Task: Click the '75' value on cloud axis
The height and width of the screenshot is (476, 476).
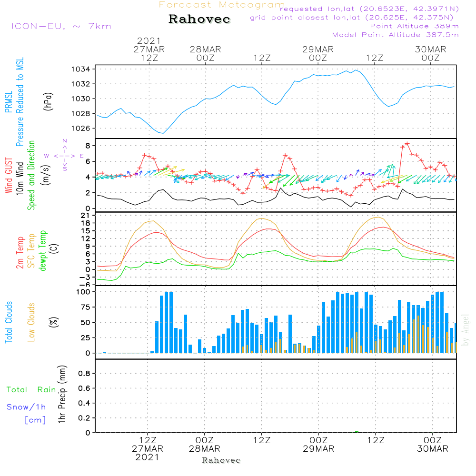Action: (86, 307)
